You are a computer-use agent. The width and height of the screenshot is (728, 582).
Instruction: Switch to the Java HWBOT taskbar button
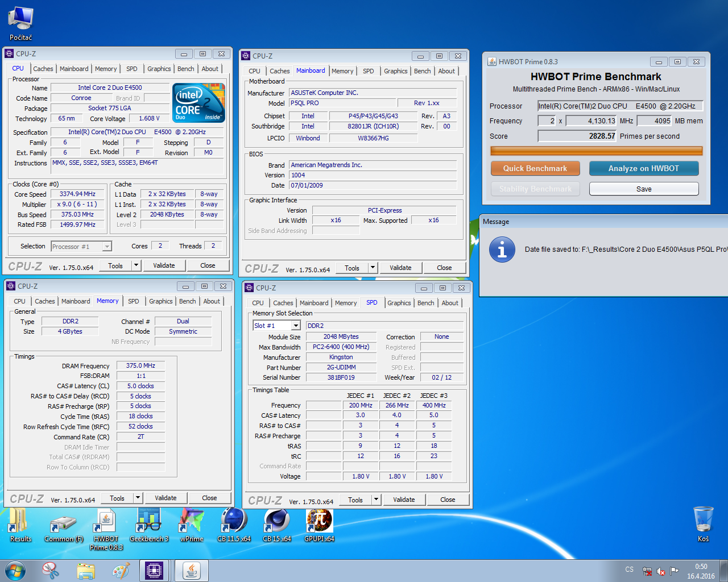click(x=192, y=571)
